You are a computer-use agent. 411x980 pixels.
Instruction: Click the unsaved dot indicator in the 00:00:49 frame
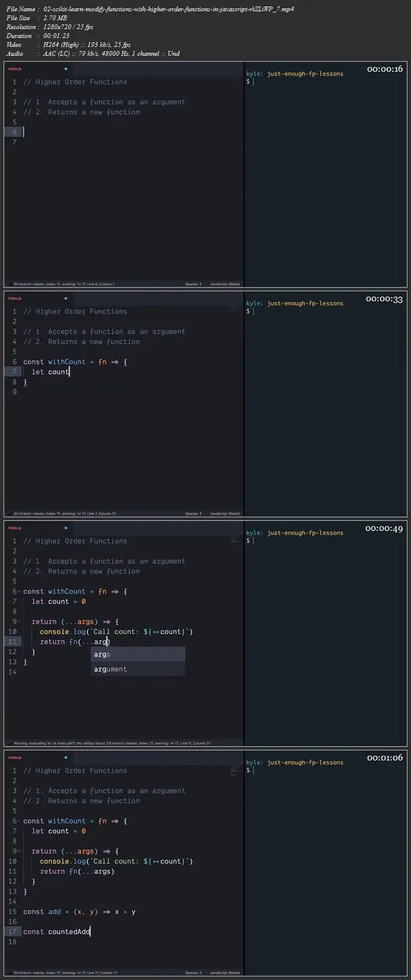(x=65, y=528)
